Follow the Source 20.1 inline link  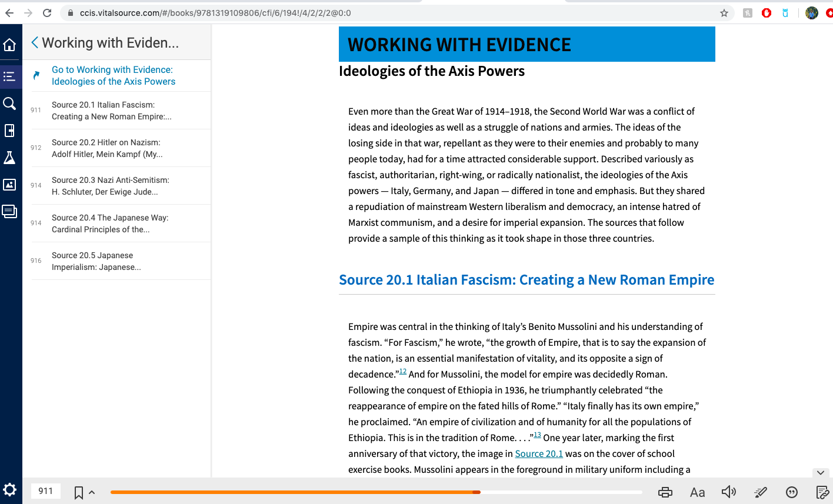click(x=539, y=453)
